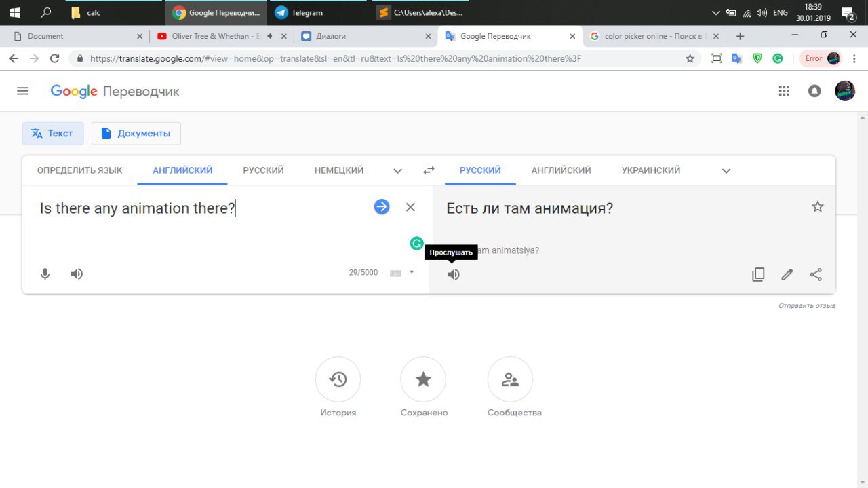Close the Google Переводчик browser tab
The image size is (868, 488).
(x=572, y=36)
